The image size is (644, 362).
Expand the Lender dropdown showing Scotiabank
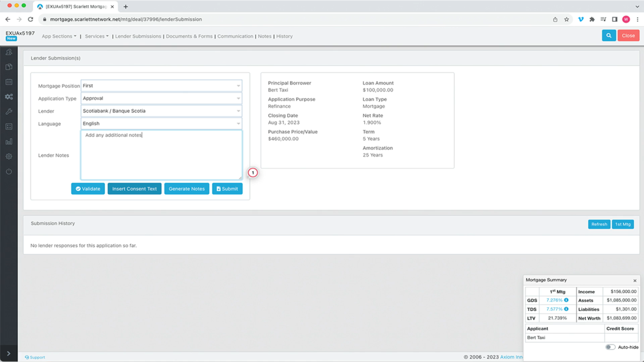tap(161, 111)
